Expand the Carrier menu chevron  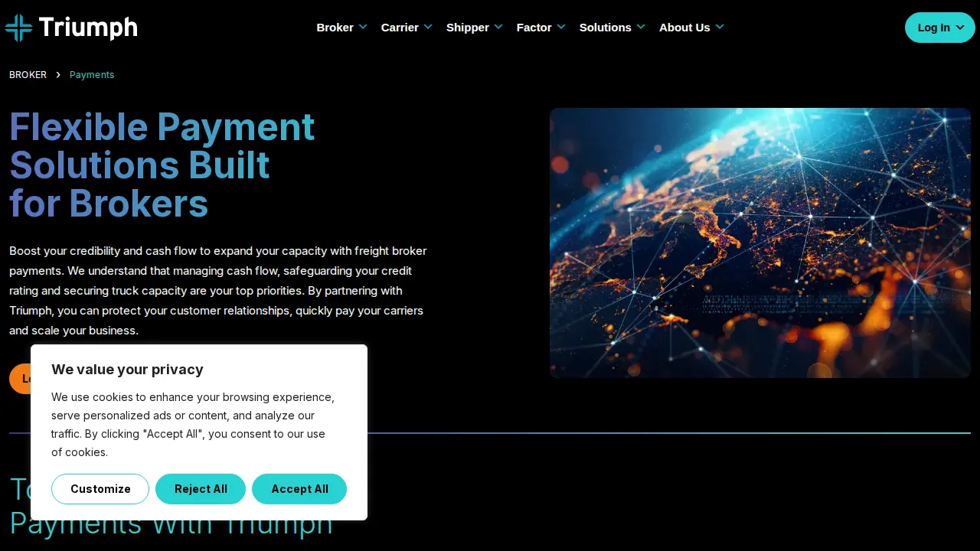click(x=428, y=27)
